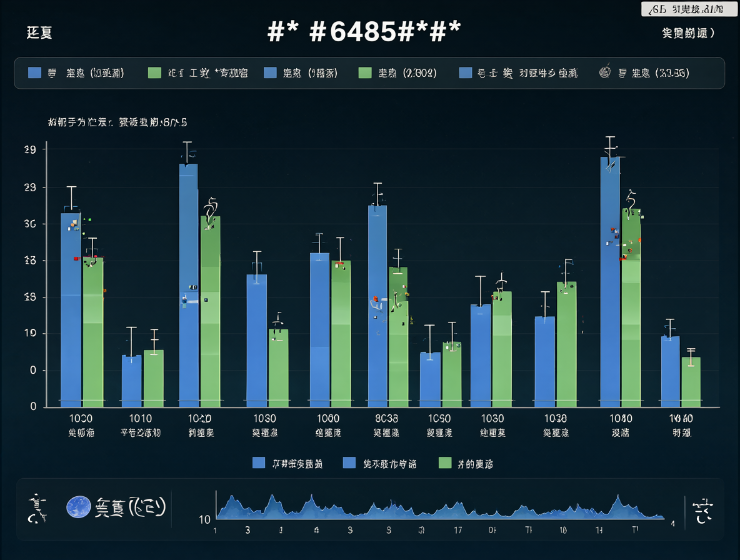The height and width of the screenshot is (560, 740).
Task: Click the "(2.303)" legend text
Action: (419, 73)
